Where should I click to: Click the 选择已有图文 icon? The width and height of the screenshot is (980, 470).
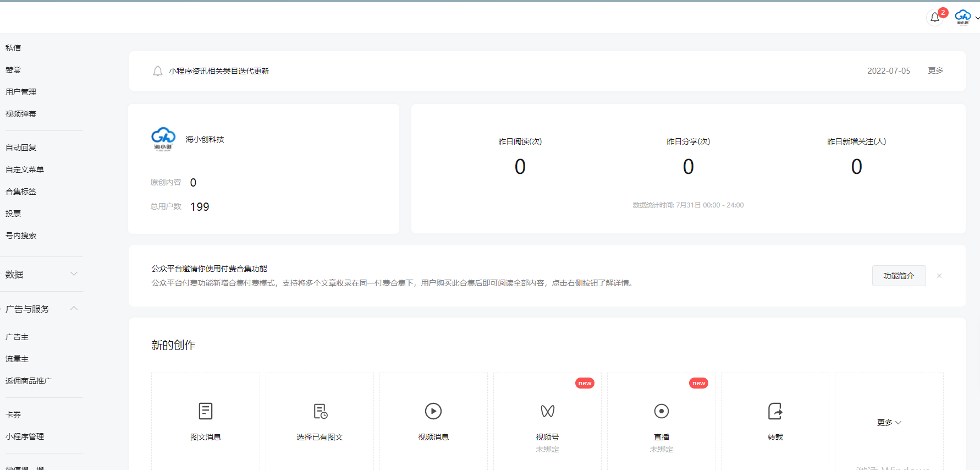pos(320,411)
